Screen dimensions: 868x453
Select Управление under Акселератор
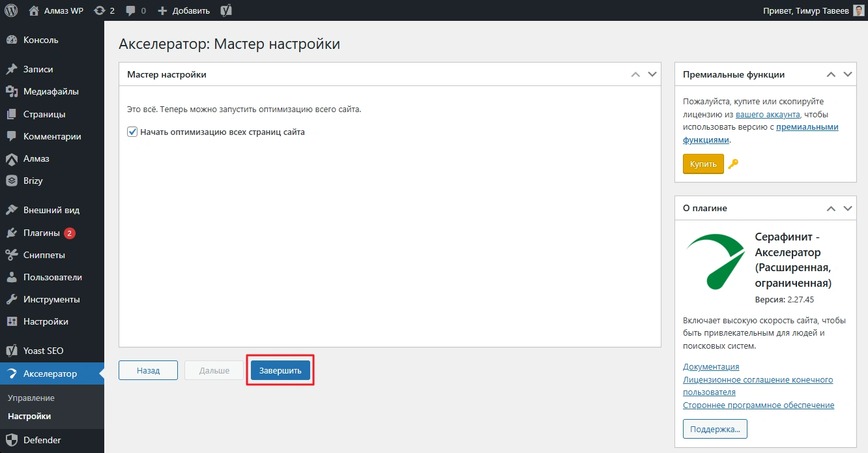click(x=31, y=398)
